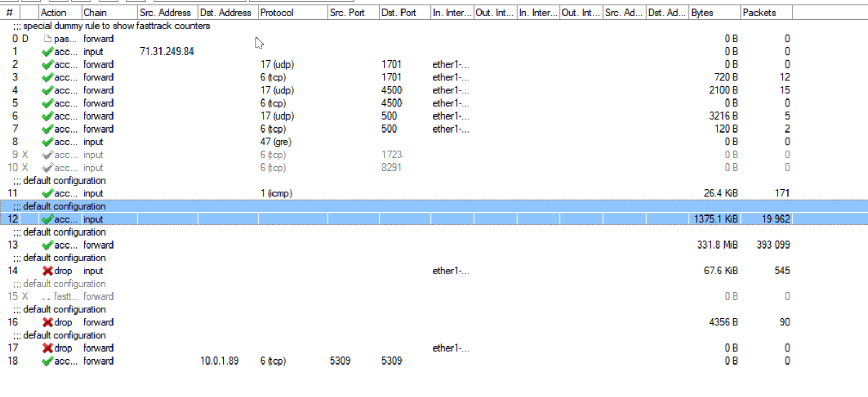Select the accept icon on rule 3
The image size is (868, 397).
(x=47, y=77)
